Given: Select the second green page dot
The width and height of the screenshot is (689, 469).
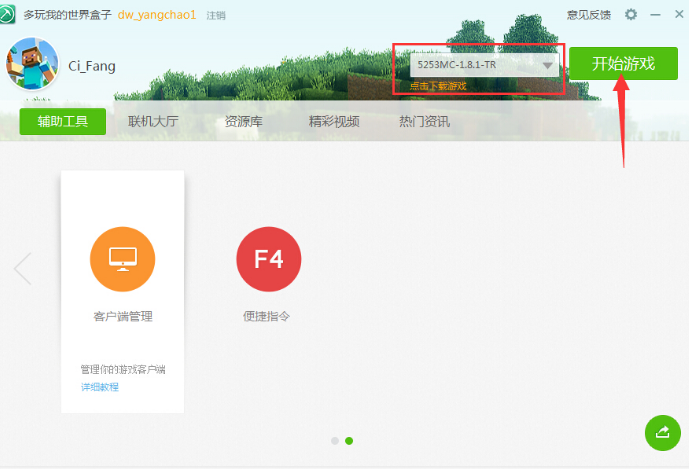Looking at the screenshot, I should tap(349, 441).
